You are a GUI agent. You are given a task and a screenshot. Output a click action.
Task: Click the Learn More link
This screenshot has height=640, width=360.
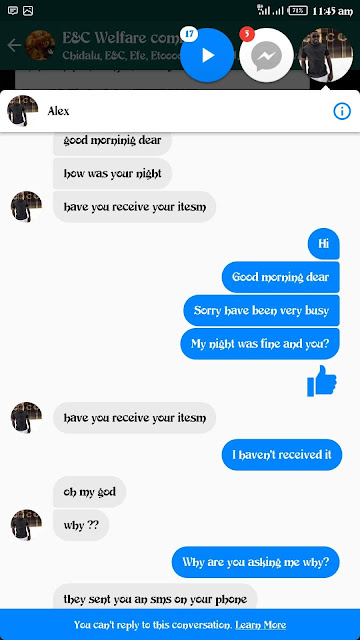pyautogui.click(x=260, y=624)
